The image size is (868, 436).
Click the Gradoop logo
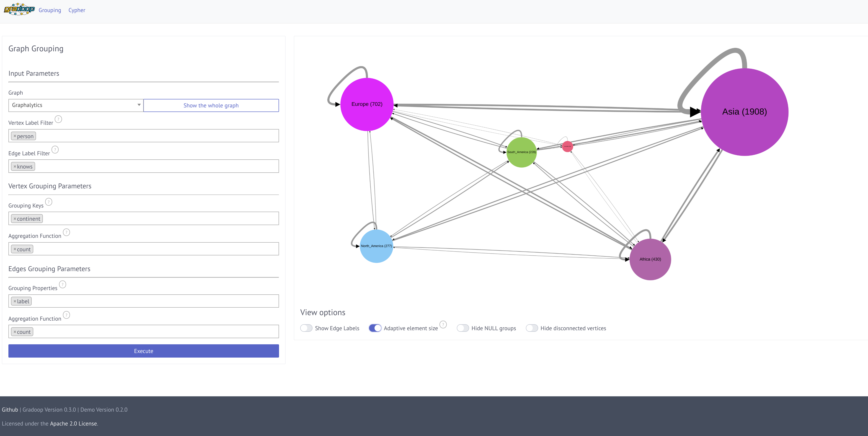[x=19, y=9]
